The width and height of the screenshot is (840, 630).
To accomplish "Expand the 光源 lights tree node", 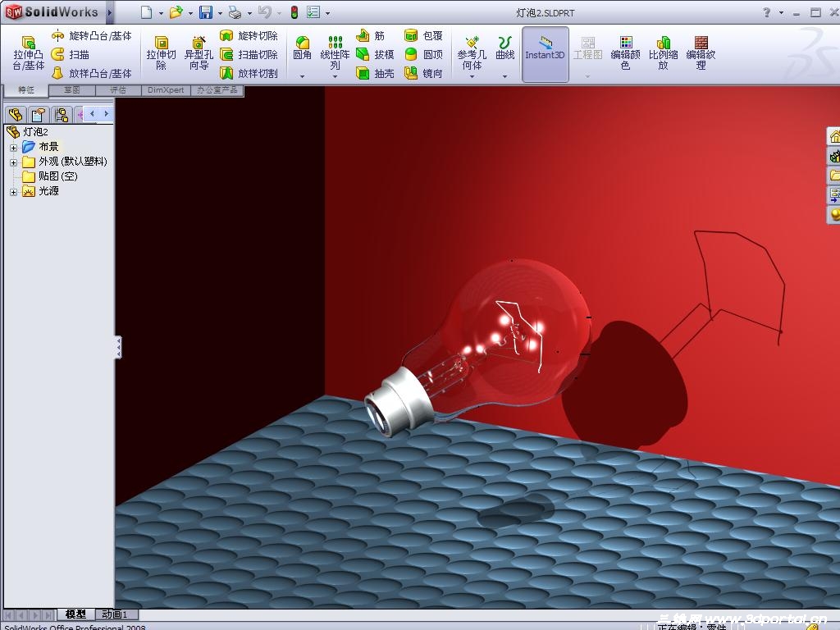I will pyautogui.click(x=13, y=192).
